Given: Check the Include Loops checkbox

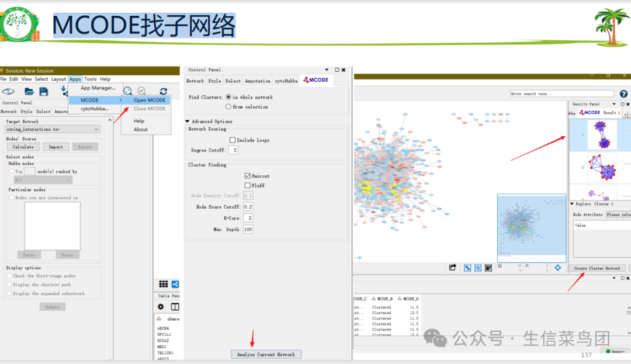Looking at the screenshot, I should 233,140.
